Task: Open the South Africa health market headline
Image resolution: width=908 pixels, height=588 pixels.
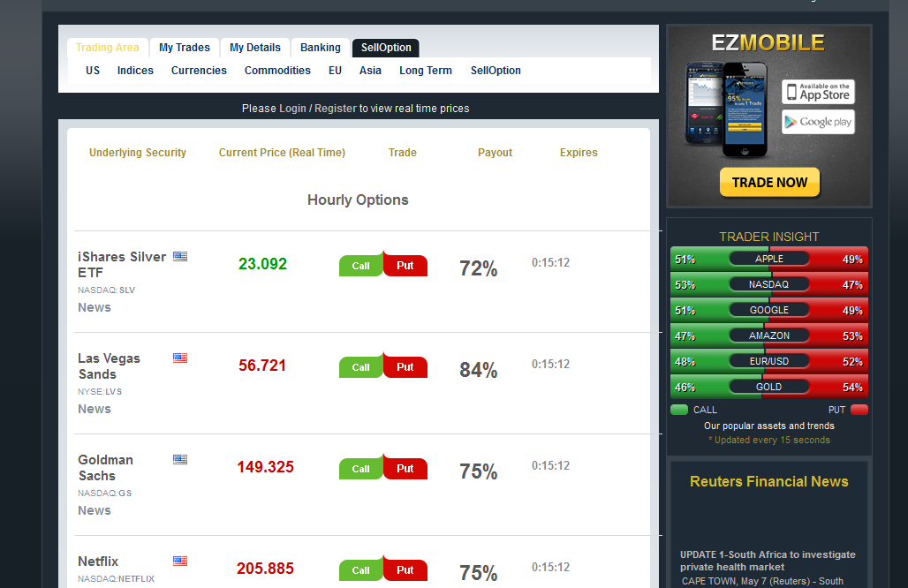Action: click(x=768, y=561)
